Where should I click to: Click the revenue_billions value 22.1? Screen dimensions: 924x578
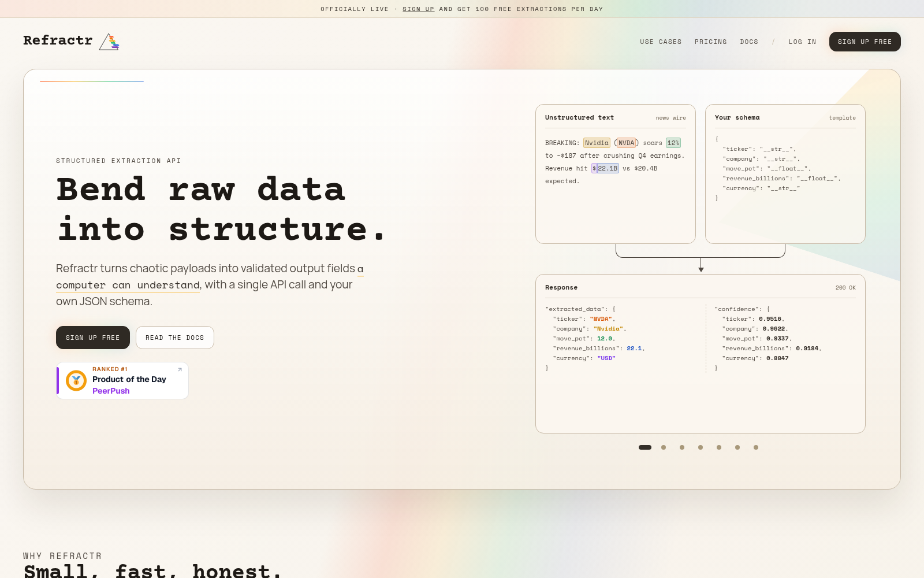coord(634,349)
